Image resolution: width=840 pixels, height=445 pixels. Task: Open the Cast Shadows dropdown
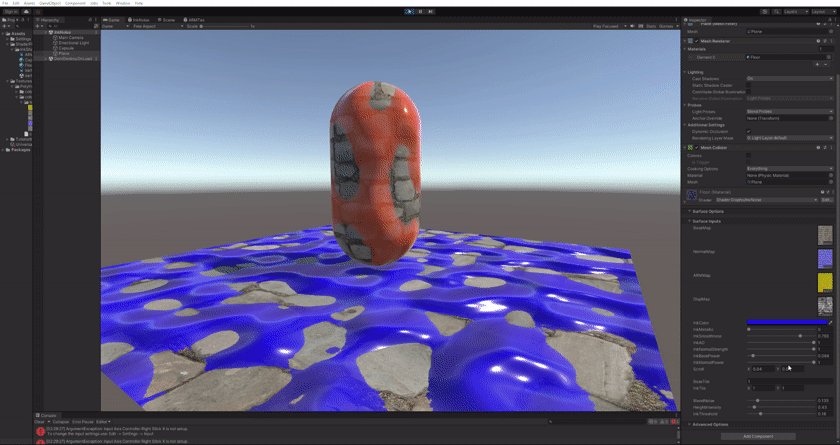pos(789,78)
